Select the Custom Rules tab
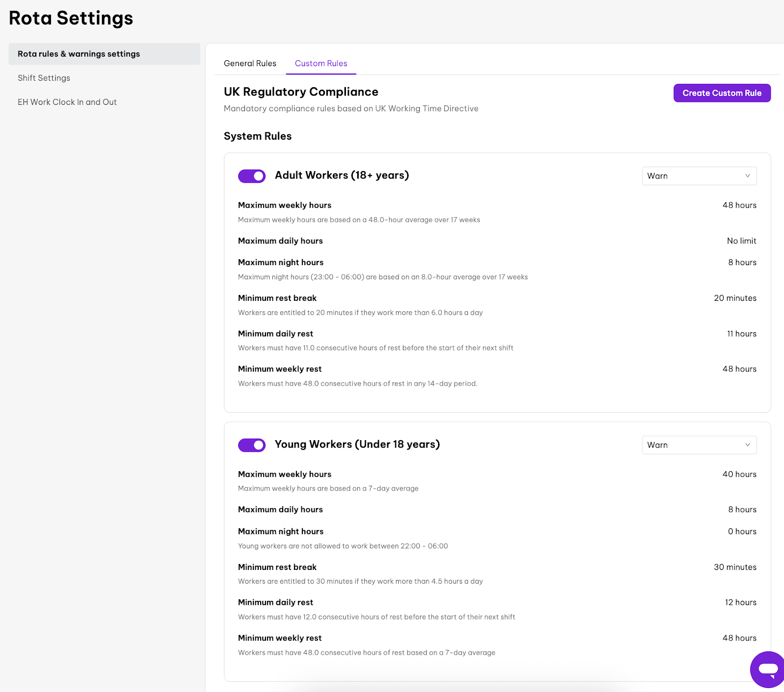 pos(321,63)
